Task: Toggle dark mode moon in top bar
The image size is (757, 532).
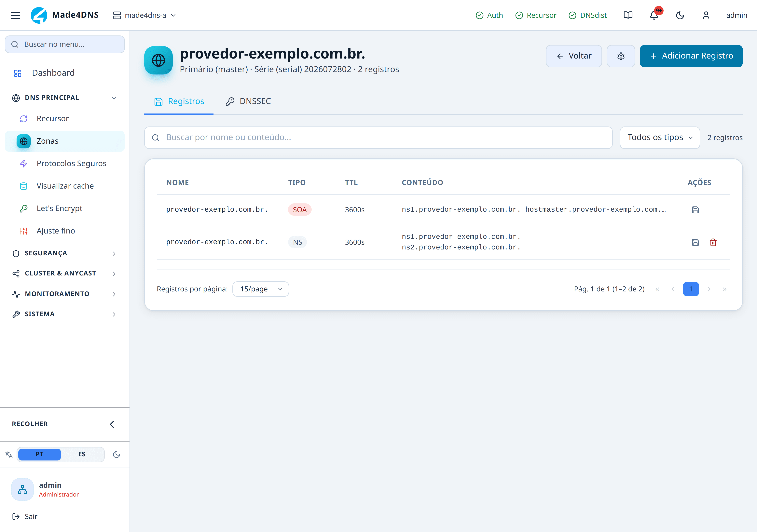Action: [x=680, y=15]
